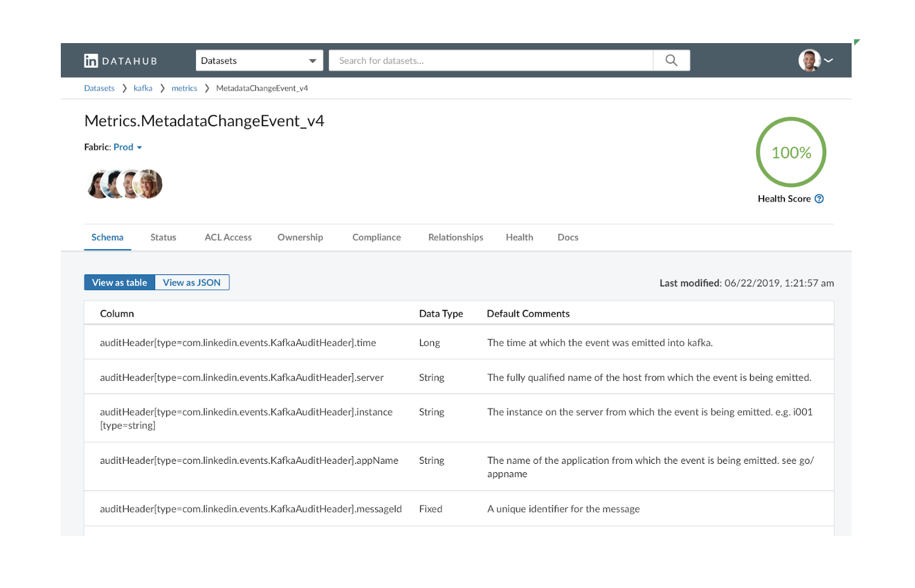Open the Datasets category dropdown
The image size is (915, 588).
(259, 61)
